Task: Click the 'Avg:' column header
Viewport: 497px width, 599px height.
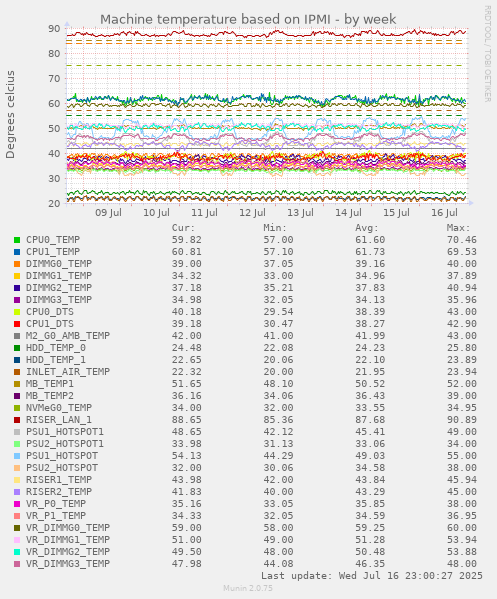Action: (367, 228)
